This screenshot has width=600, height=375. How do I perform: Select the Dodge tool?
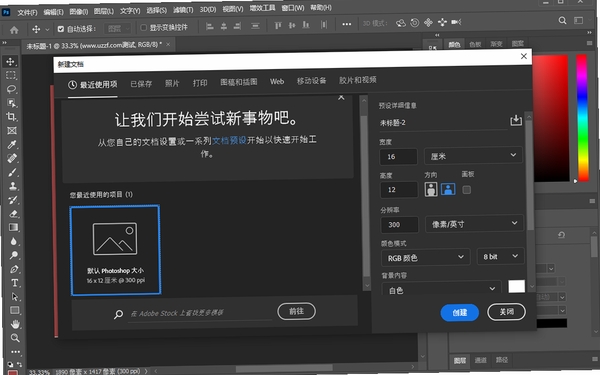[x=14, y=255]
